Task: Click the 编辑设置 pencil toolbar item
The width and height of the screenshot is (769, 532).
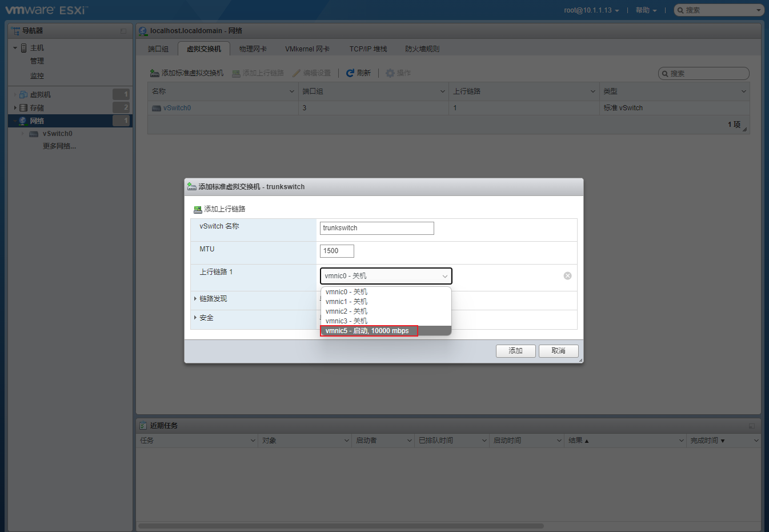Action: pyautogui.click(x=311, y=73)
